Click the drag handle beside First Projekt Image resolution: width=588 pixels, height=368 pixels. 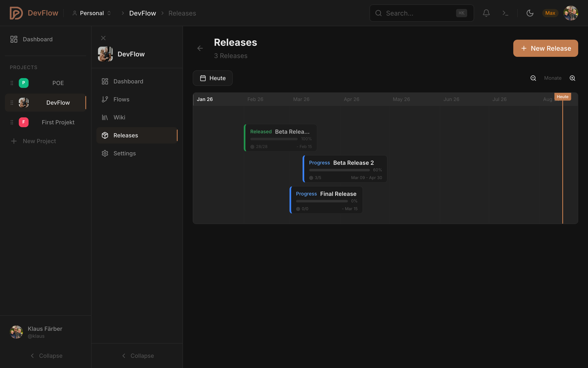click(x=12, y=122)
